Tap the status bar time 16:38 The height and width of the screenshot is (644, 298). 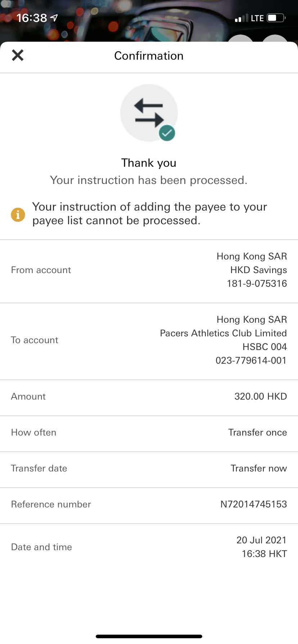(x=32, y=18)
